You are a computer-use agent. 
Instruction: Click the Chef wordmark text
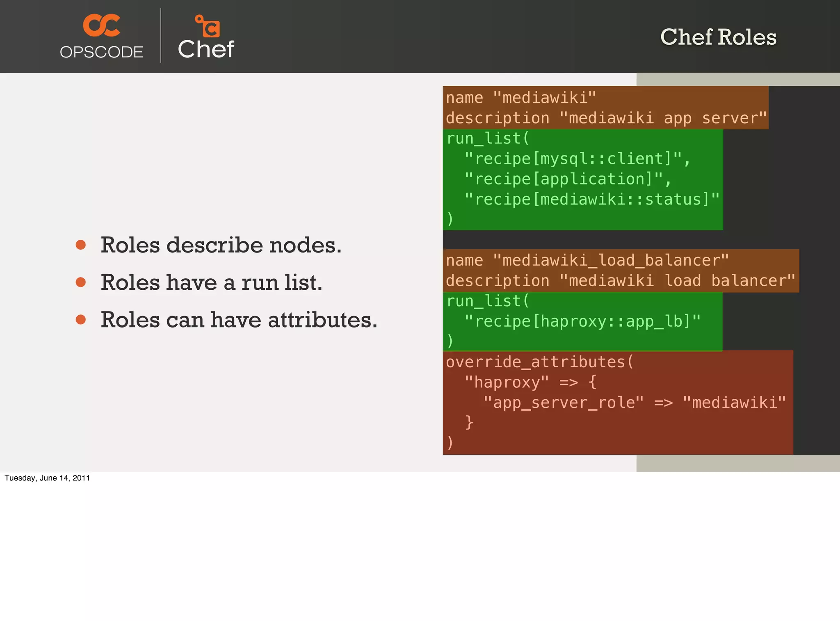(x=206, y=49)
